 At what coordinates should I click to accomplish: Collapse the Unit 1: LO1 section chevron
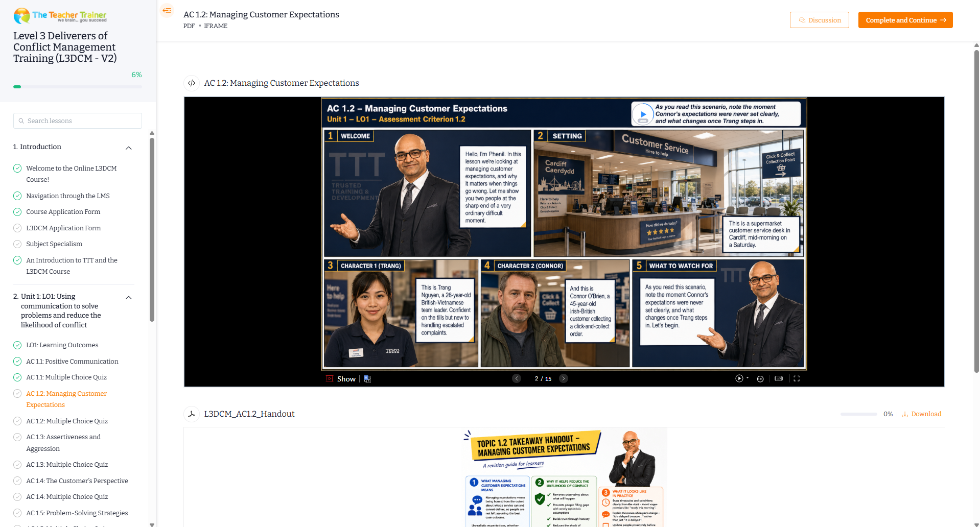pos(129,298)
